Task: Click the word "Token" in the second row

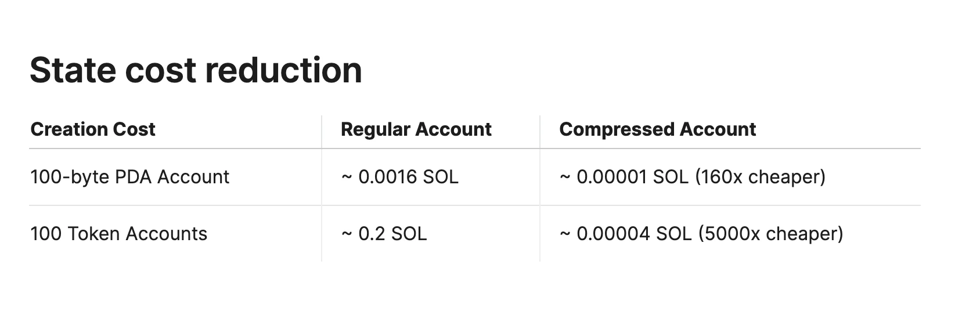Action: 94,234
